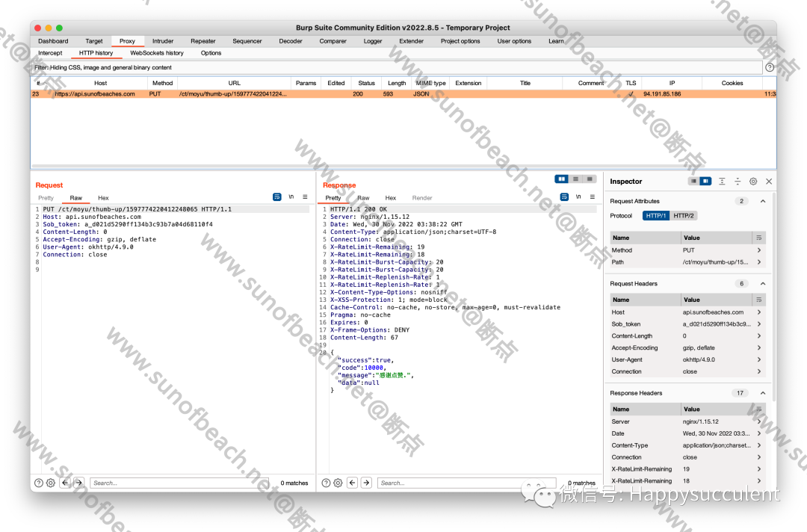Go to previous Request search match

65,483
